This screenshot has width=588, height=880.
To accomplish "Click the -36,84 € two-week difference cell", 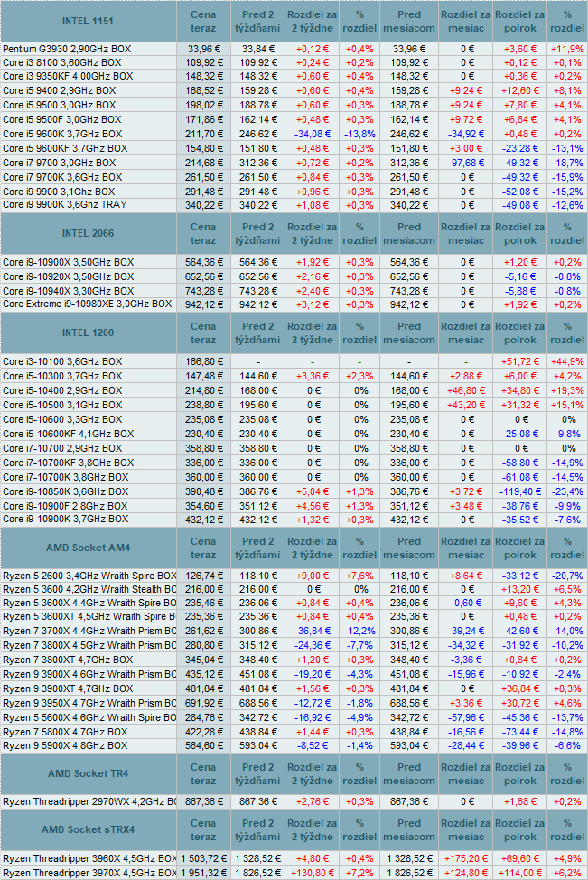I will click(312, 632).
